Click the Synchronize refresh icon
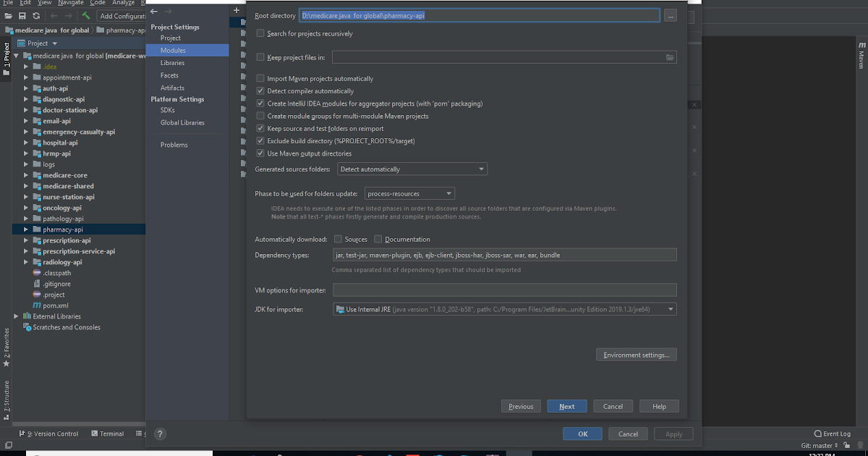This screenshot has width=868, height=456. tap(36, 15)
